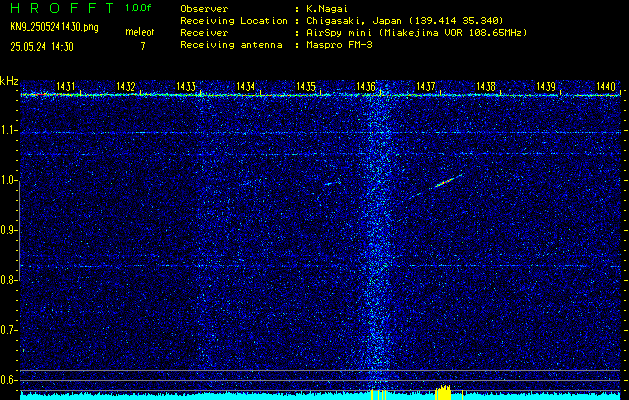Click the thin yellow detection bars below 14:36
629x400 pixels.
coord(379,394)
